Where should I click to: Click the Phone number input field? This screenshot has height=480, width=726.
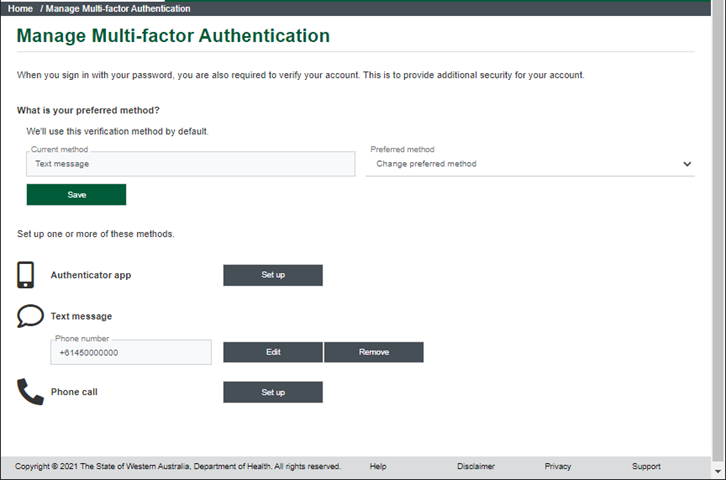tap(131, 352)
